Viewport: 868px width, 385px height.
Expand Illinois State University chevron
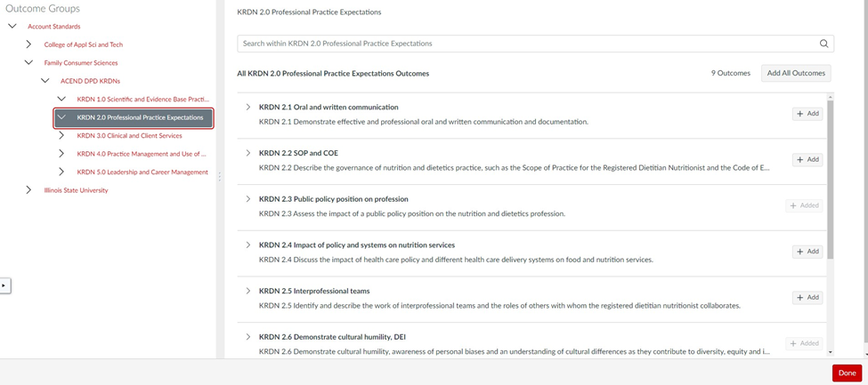[28, 190]
